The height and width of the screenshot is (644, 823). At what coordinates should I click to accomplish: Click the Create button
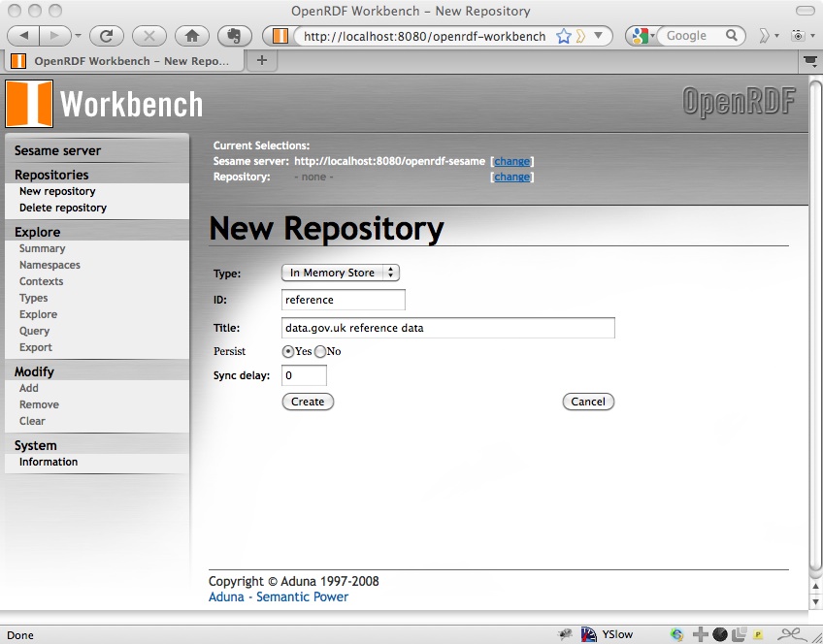point(308,402)
